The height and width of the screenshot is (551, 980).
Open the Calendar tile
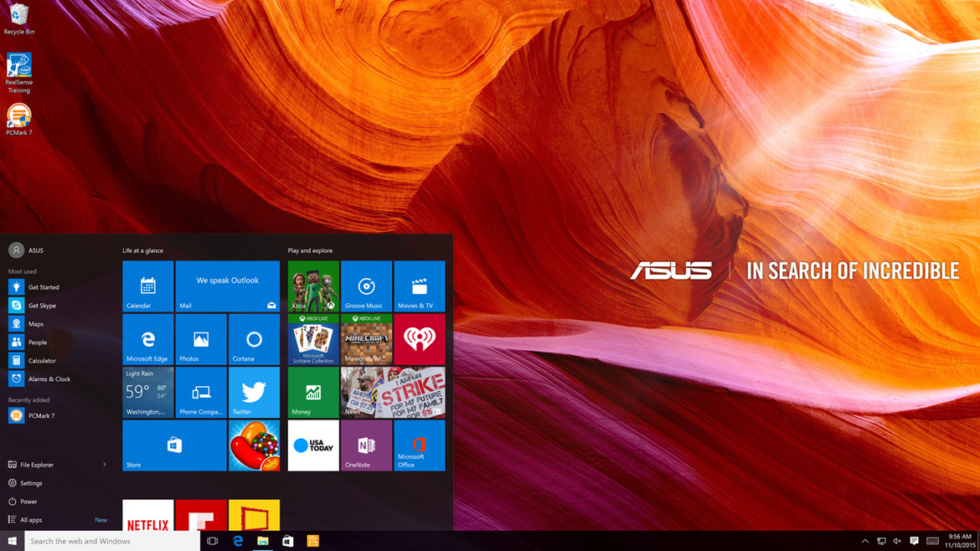[x=148, y=286]
